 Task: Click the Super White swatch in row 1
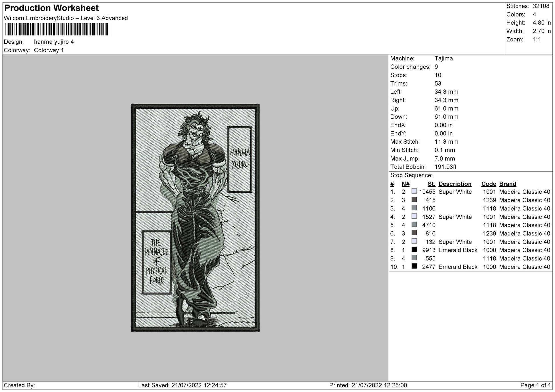pyautogui.click(x=414, y=191)
